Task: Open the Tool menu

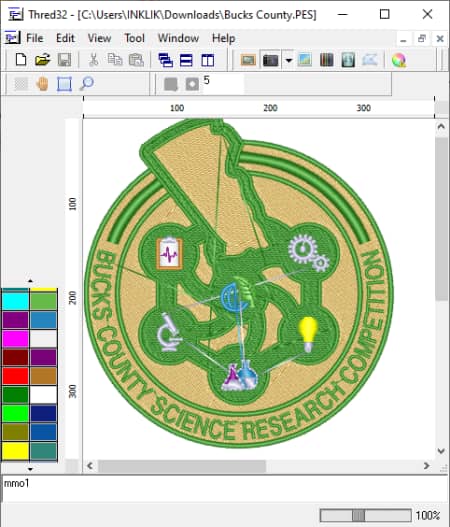Action: pos(134,38)
